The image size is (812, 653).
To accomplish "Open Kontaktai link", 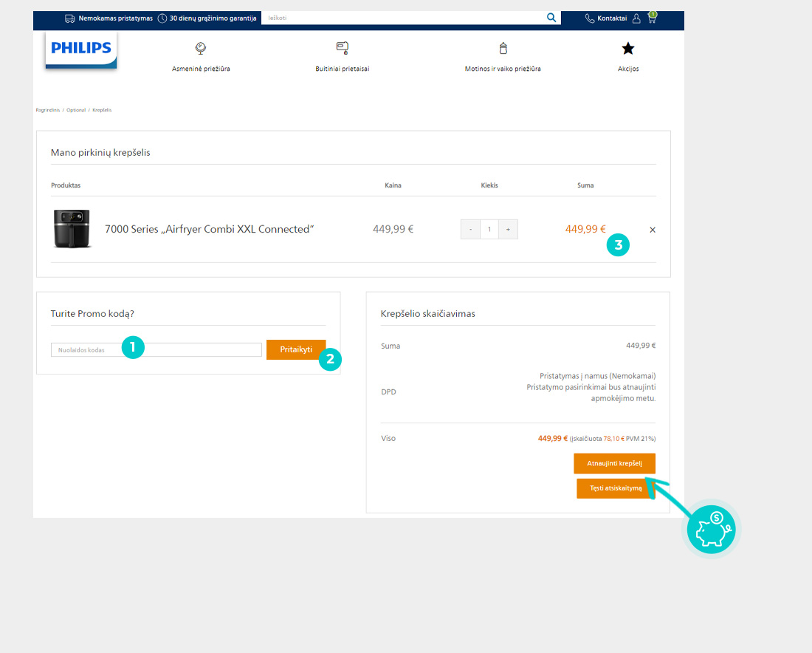I will 612,18.
